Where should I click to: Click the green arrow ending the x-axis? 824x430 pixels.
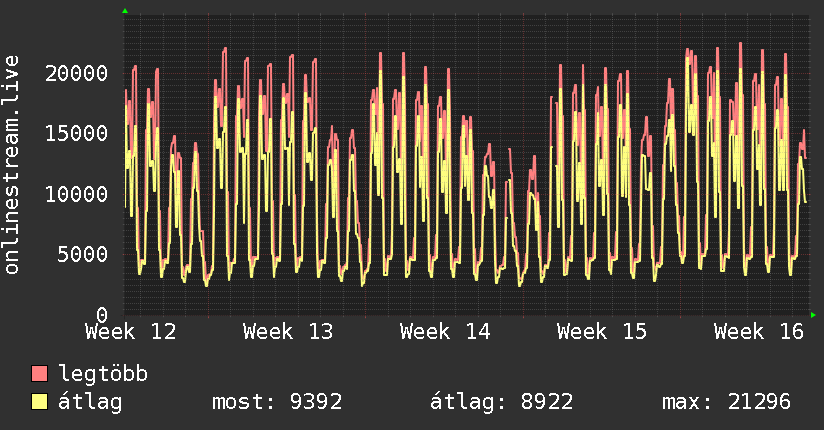pos(813,315)
